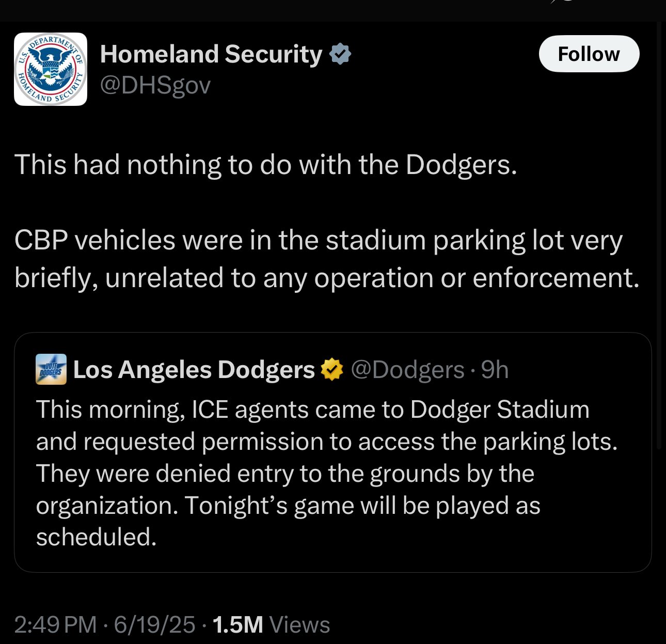Screen dimensions: 666x644
Task: Click the 2:49 PM post time
Action: pyautogui.click(x=55, y=624)
